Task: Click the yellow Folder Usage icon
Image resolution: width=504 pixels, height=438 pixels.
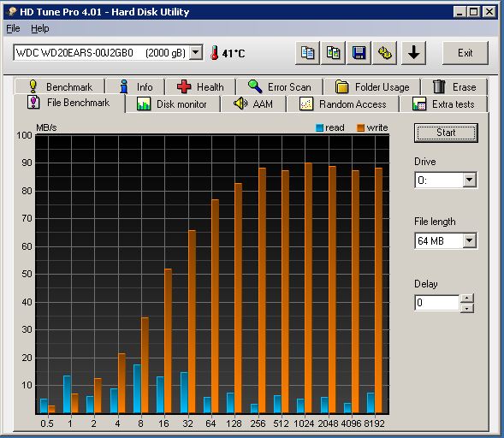Action: click(341, 86)
